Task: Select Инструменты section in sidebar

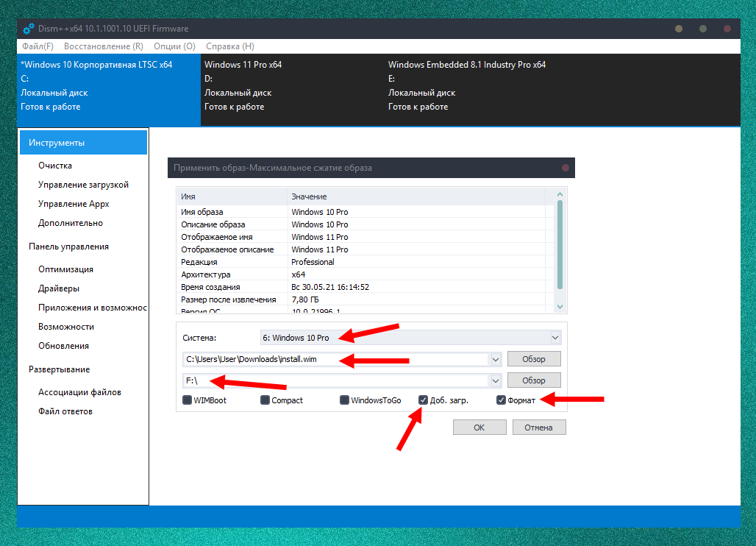Action: point(83,143)
